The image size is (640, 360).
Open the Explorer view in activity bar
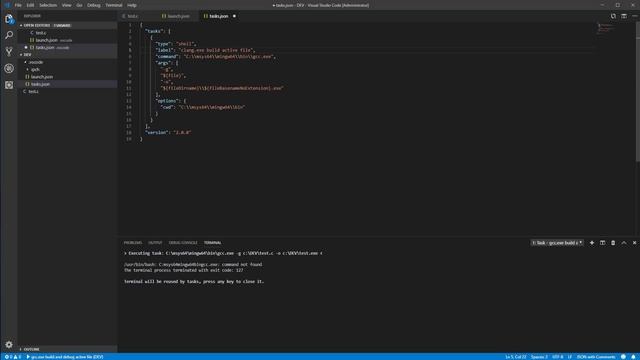click(9, 19)
